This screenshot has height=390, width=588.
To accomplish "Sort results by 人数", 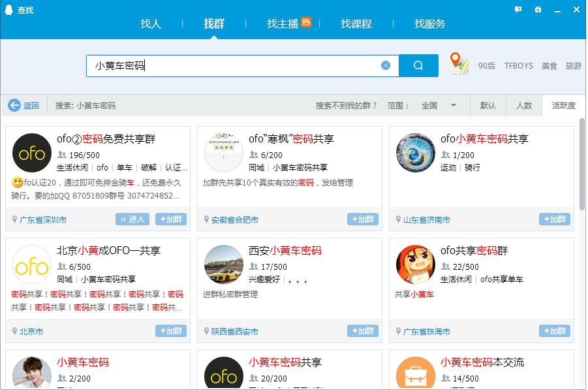I will click(x=524, y=105).
